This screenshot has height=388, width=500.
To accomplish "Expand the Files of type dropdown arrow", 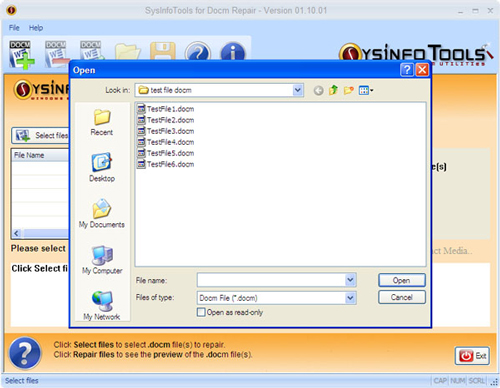I will [350, 298].
